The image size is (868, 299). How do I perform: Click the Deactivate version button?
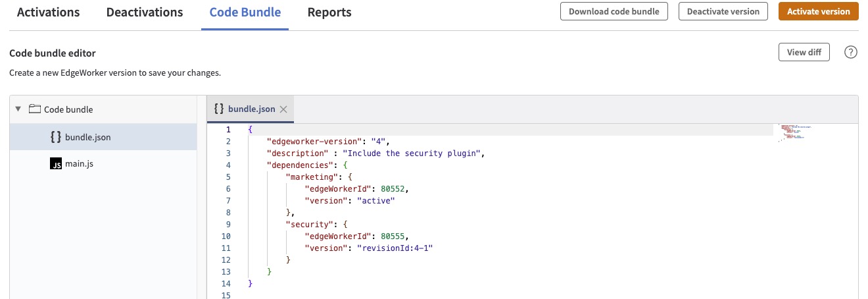(723, 11)
